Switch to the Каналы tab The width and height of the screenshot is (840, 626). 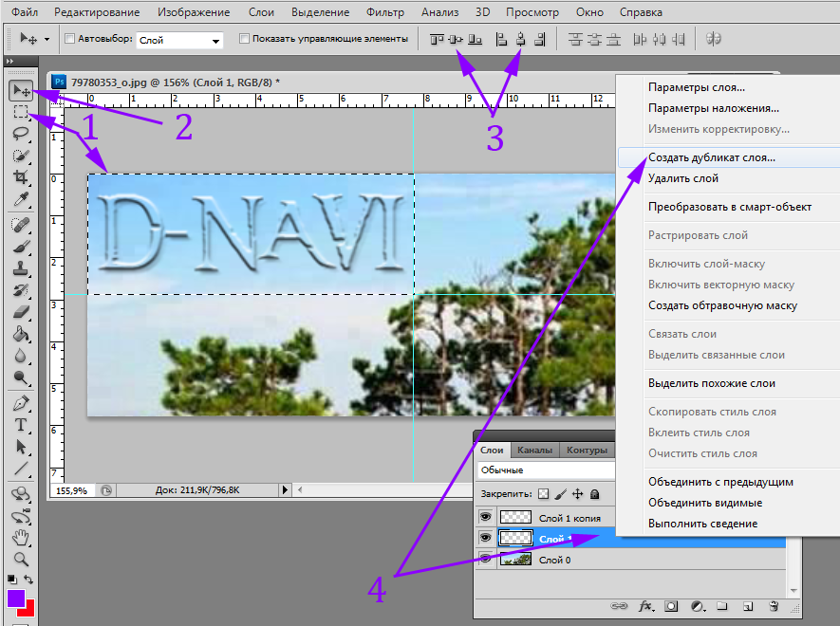click(534, 451)
